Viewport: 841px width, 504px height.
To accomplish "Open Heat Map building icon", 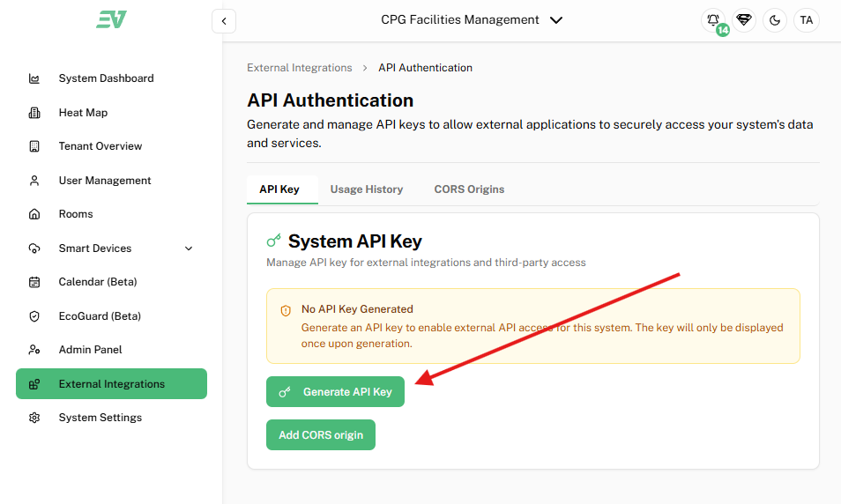I will click(34, 113).
